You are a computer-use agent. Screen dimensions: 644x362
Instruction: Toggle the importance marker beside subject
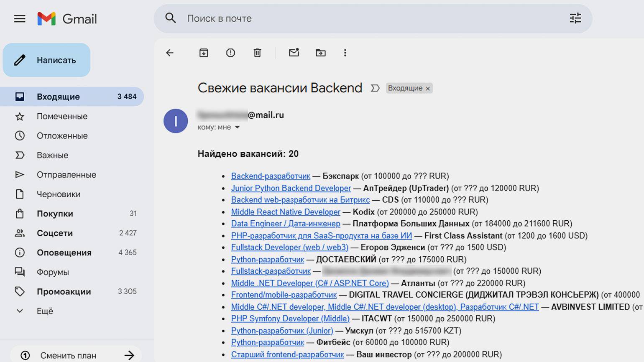click(x=375, y=88)
